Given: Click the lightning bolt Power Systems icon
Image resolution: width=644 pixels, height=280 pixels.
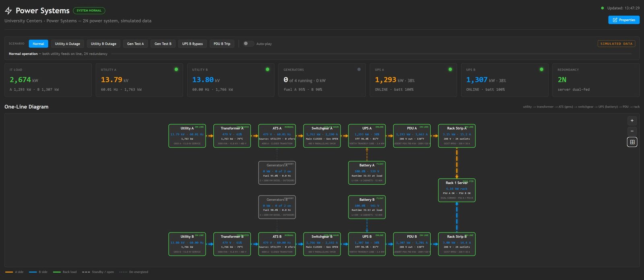Looking at the screenshot, I should 8,11.
